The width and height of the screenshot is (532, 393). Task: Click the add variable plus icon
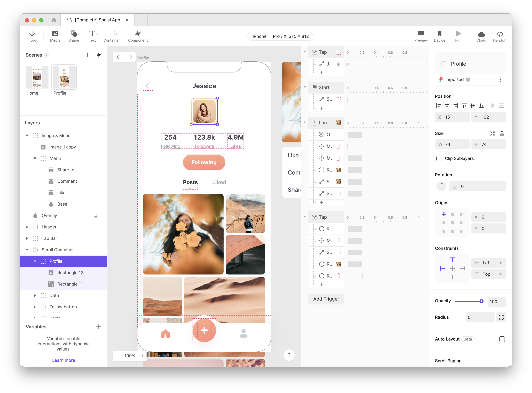[x=99, y=327]
